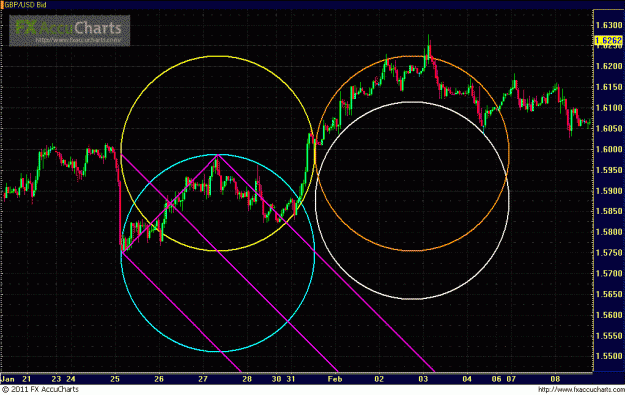This screenshot has width=625, height=395.
Task: Click the 1.5650 price axis label
Action: point(609,294)
